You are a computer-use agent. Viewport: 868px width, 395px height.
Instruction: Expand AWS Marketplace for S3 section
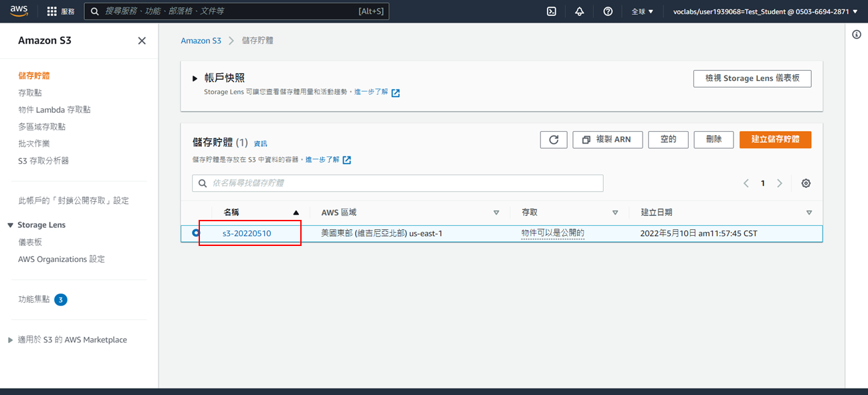coord(10,340)
